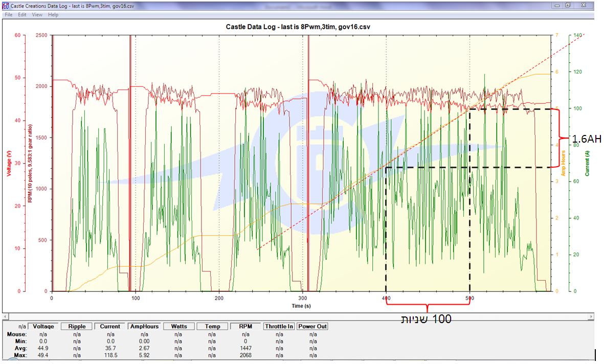Click the horizontal scrollbar track below graph
604x364 pixels.
pos(298,316)
